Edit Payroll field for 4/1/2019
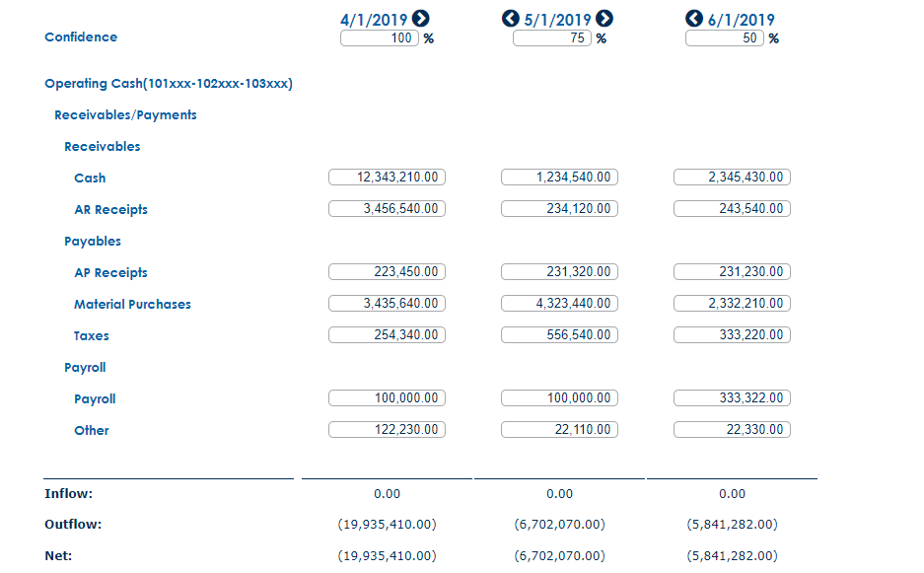Image resolution: width=924 pixels, height=573 pixels. point(388,397)
